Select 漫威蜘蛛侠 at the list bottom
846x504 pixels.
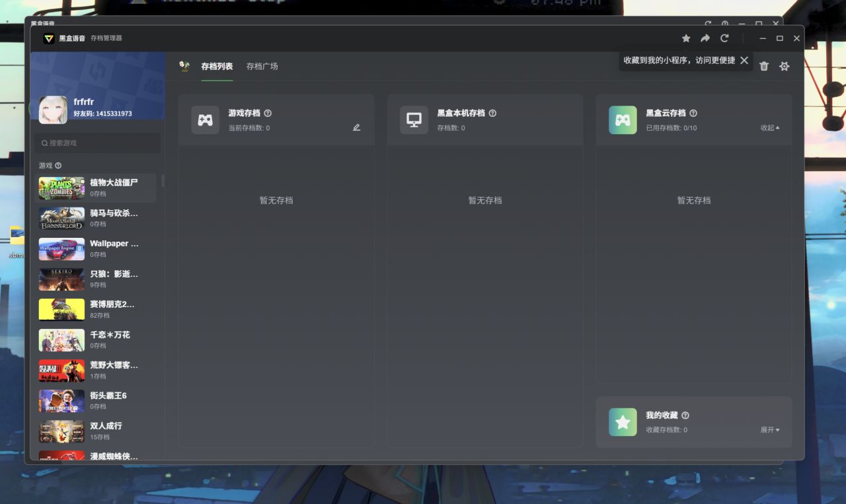(x=96, y=454)
